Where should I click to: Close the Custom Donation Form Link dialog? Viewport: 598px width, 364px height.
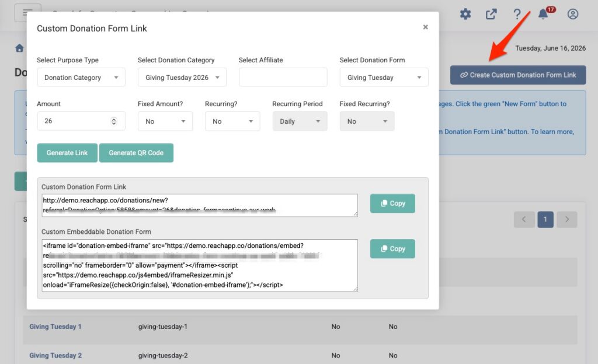425,27
